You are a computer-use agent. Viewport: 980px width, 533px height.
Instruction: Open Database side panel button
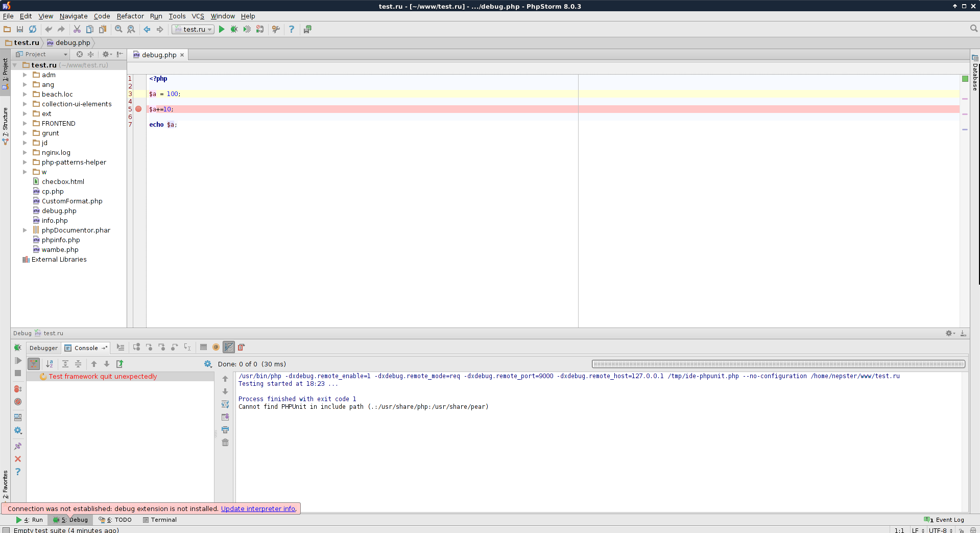pos(975,73)
